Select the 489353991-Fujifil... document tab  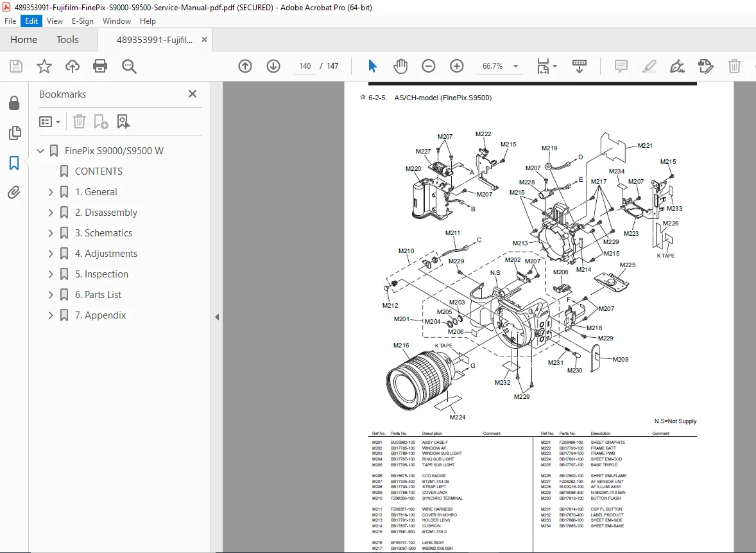[154, 40]
